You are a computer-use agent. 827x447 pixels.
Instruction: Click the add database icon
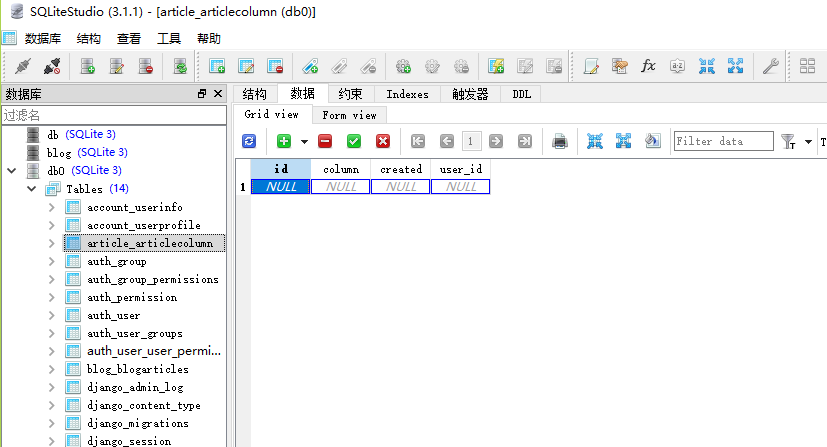point(88,66)
